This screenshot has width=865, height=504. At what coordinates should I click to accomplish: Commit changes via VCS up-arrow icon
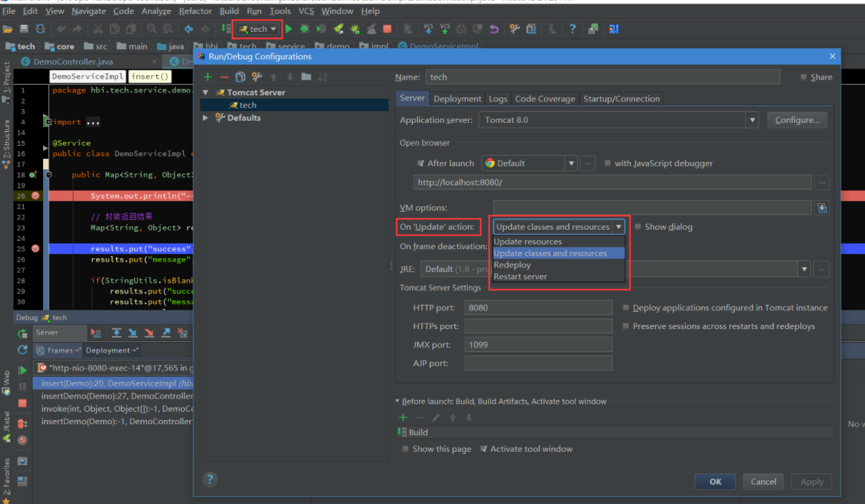click(x=445, y=28)
